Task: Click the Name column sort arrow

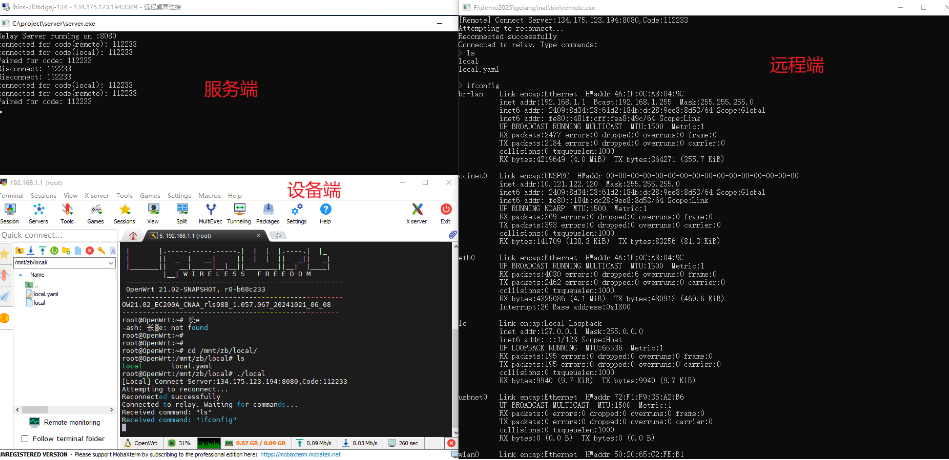Action: [21, 274]
